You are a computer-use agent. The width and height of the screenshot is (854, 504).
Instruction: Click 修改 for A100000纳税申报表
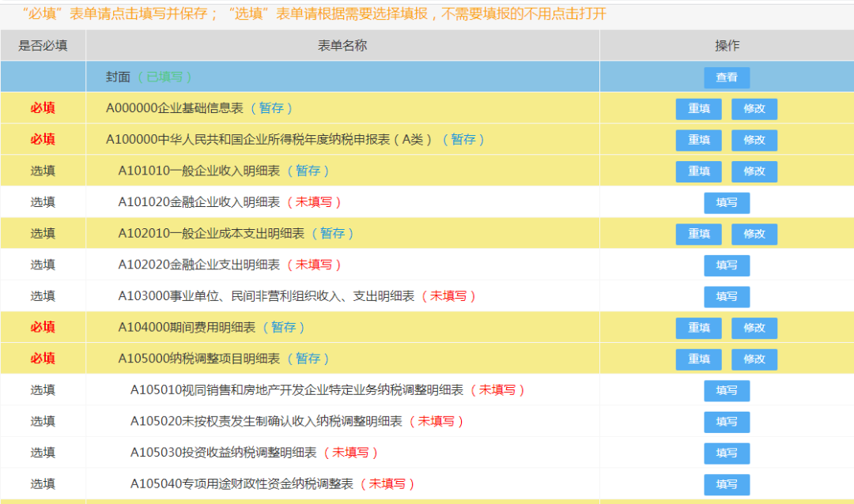coord(754,140)
